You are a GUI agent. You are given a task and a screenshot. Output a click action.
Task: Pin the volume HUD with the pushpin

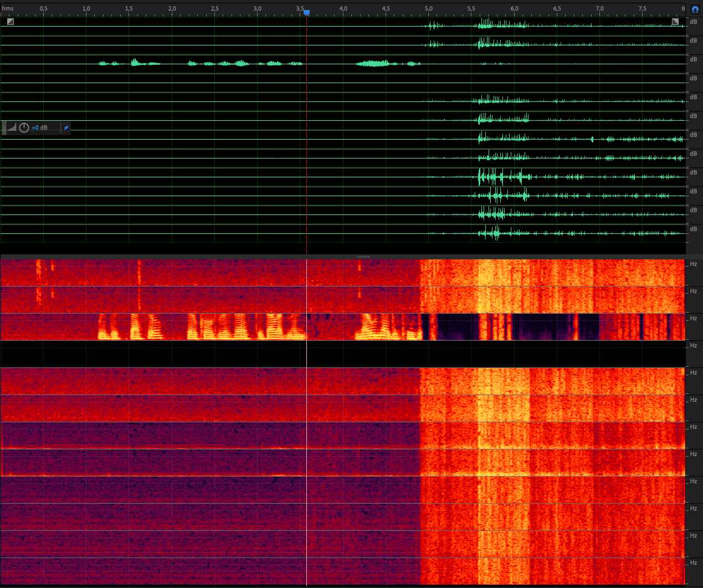pos(66,128)
